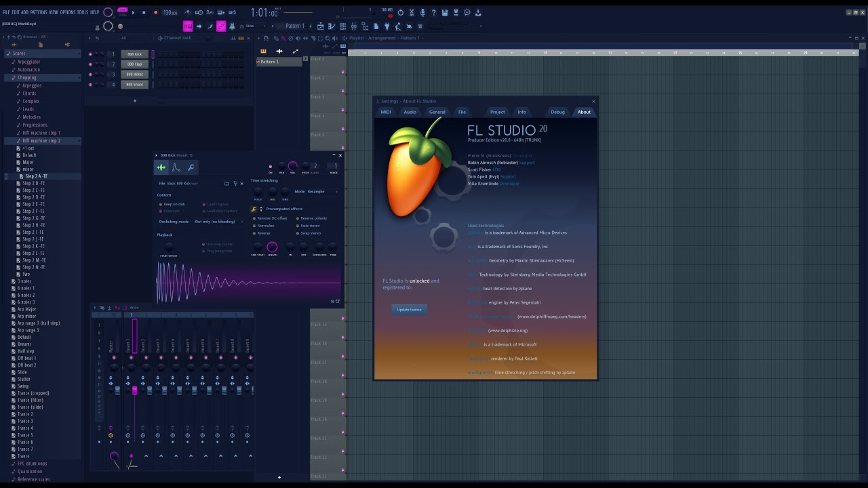The width and height of the screenshot is (868, 488).
Task: Open the FILE menu
Action: pyautogui.click(x=6, y=12)
